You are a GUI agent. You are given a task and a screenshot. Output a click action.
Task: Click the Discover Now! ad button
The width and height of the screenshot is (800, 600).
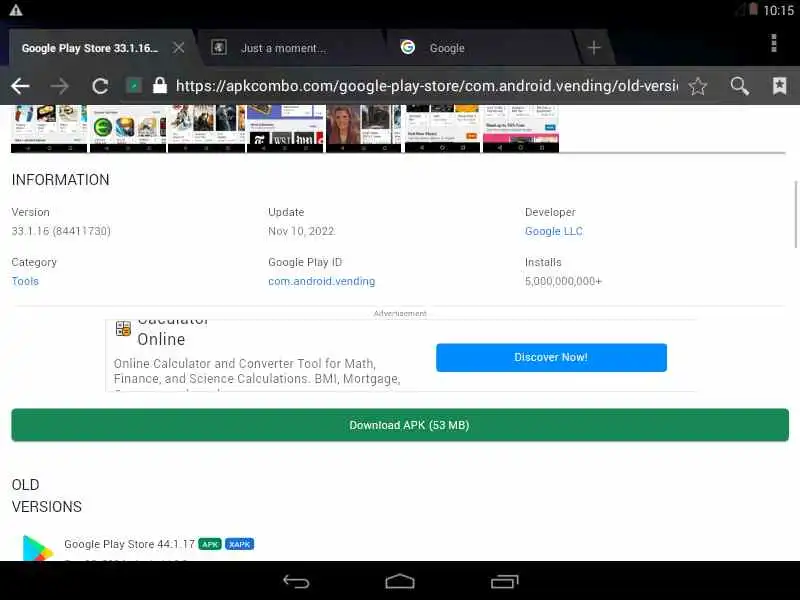pos(551,357)
